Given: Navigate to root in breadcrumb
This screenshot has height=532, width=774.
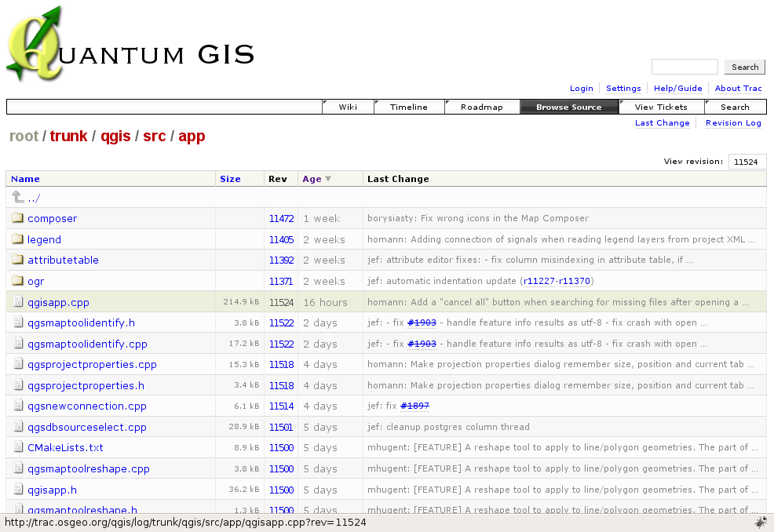Looking at the screenshot, I should (24, 136).
